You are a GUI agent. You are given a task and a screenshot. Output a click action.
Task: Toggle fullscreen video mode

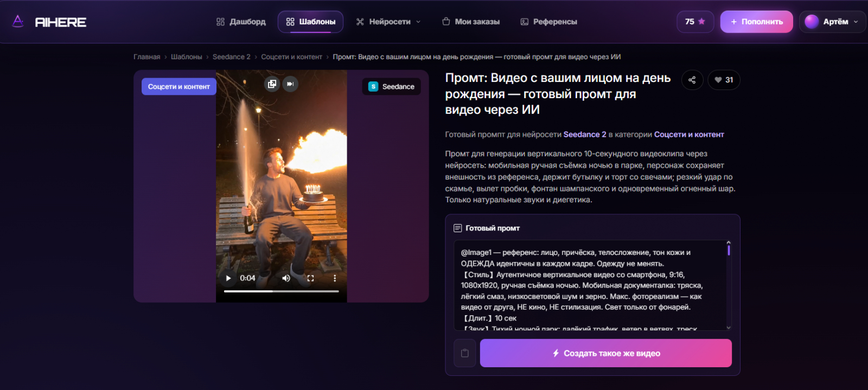coord(310,278)
